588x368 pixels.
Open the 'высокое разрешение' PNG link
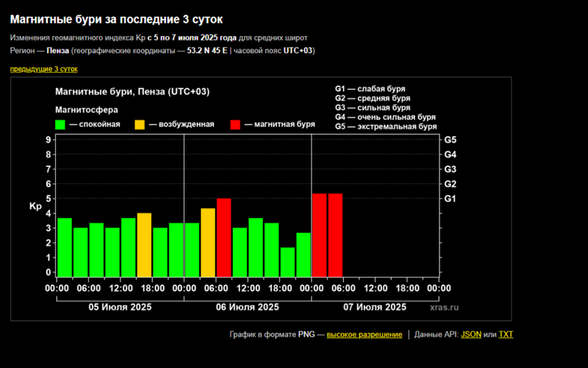tap(364, 334)
